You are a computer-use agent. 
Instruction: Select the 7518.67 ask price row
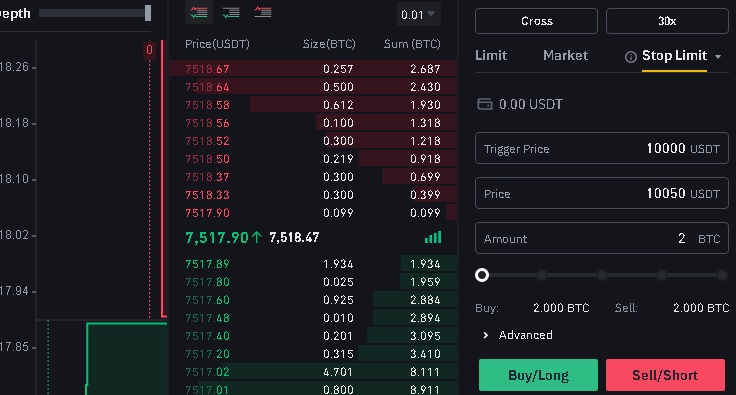tap(313, 69)
